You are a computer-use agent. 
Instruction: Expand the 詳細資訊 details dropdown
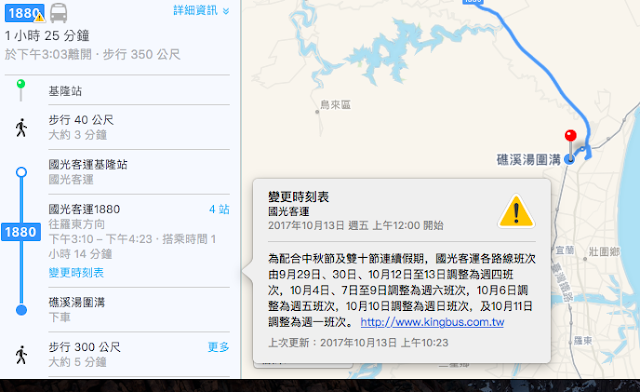coord(201,10)
